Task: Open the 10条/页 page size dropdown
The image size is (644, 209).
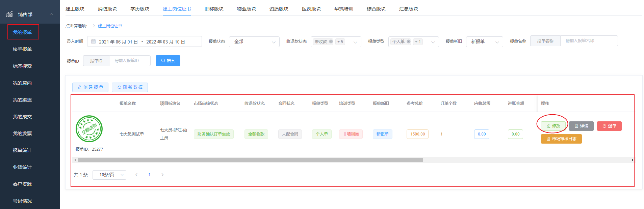Action: (109, 175)
